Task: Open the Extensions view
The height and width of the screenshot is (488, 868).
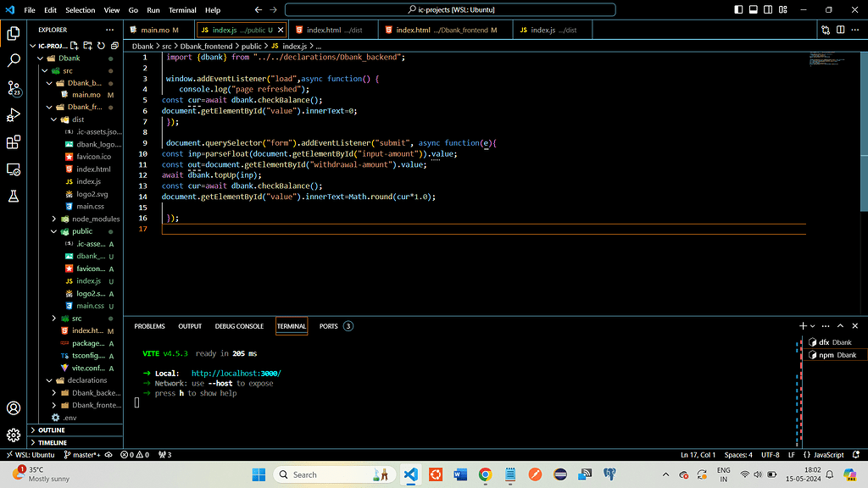Action: 14,142
